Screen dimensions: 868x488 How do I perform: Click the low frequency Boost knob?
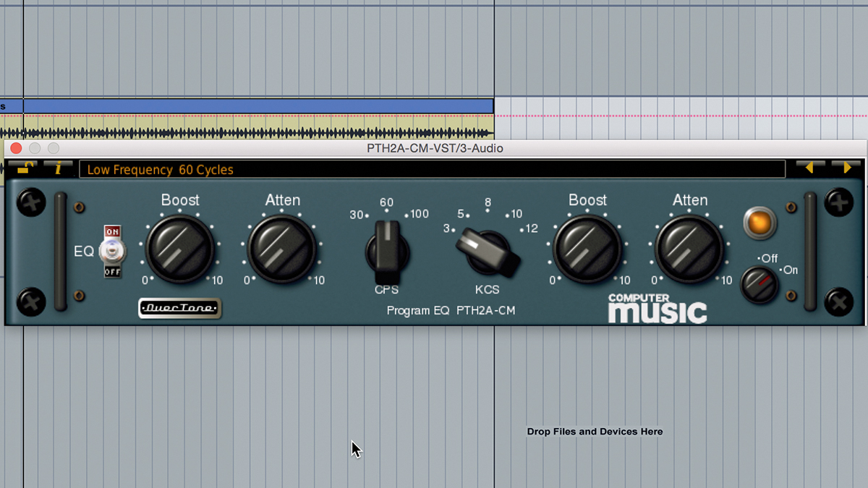(x=180, y=248)
